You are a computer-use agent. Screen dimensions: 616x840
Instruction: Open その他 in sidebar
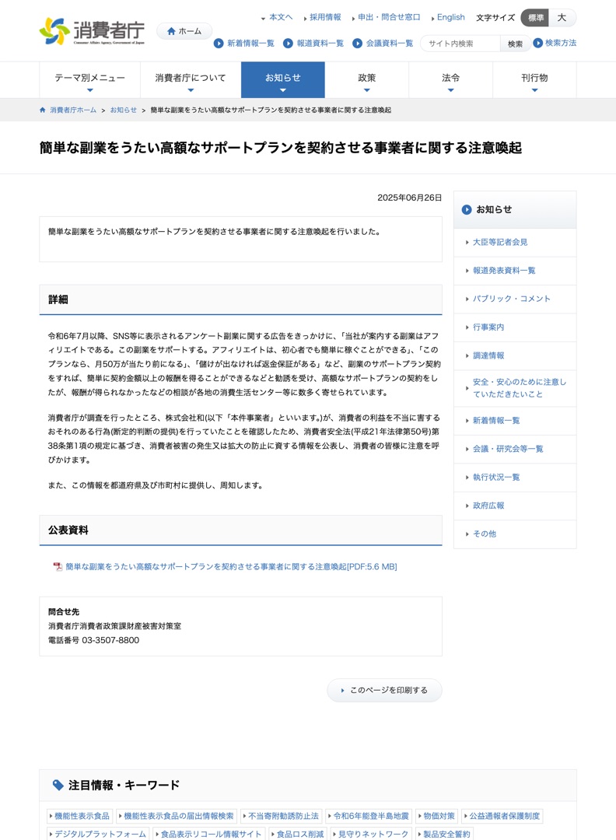tap(485, 534)
